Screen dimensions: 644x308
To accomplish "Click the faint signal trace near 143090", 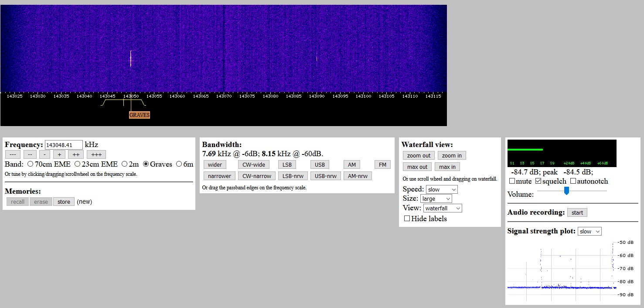I will coord(317,58).
